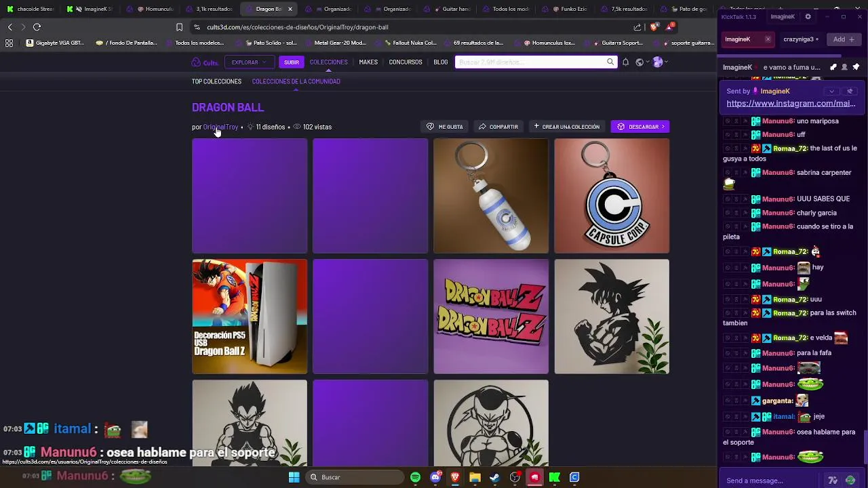The image size is (868, 488).
Task: Click CREAR UNA COLECCIÓN button
Action: tap(567, 127)
